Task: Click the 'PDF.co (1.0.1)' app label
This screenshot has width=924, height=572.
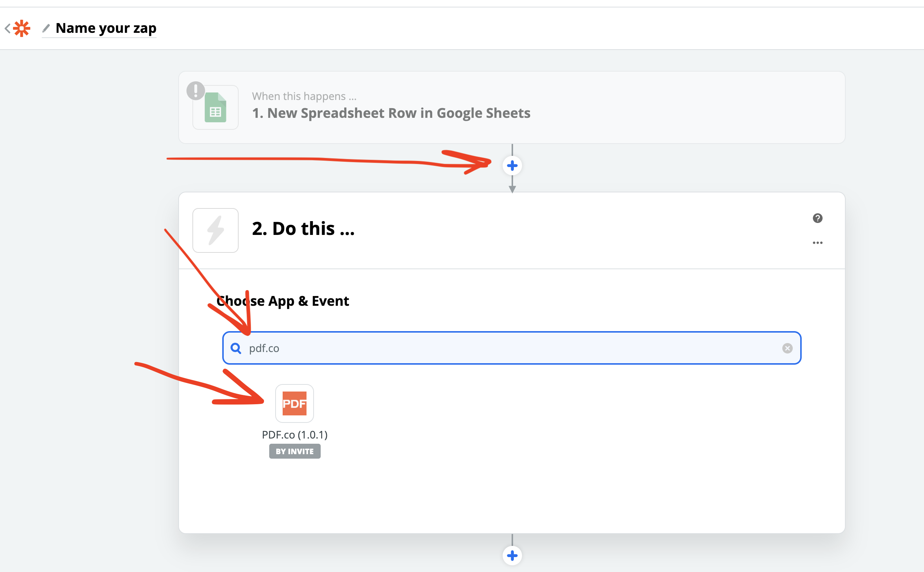Action: pos(295,435)
